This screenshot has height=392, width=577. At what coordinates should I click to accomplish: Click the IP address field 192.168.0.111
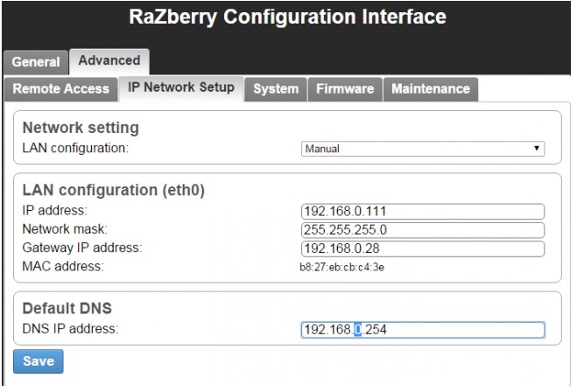(x=423, y=212)
